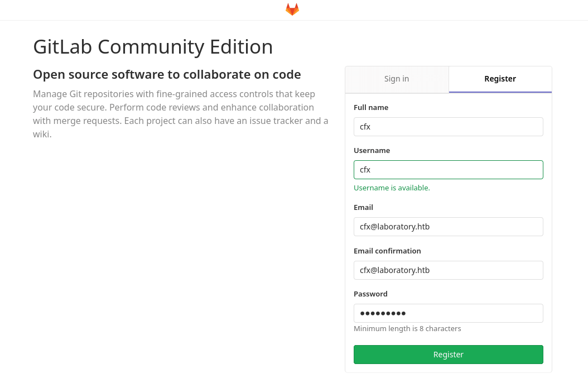588x378 pixels.
Task: Click the word 'wiki.' ending the description
Action: (42, 134)
